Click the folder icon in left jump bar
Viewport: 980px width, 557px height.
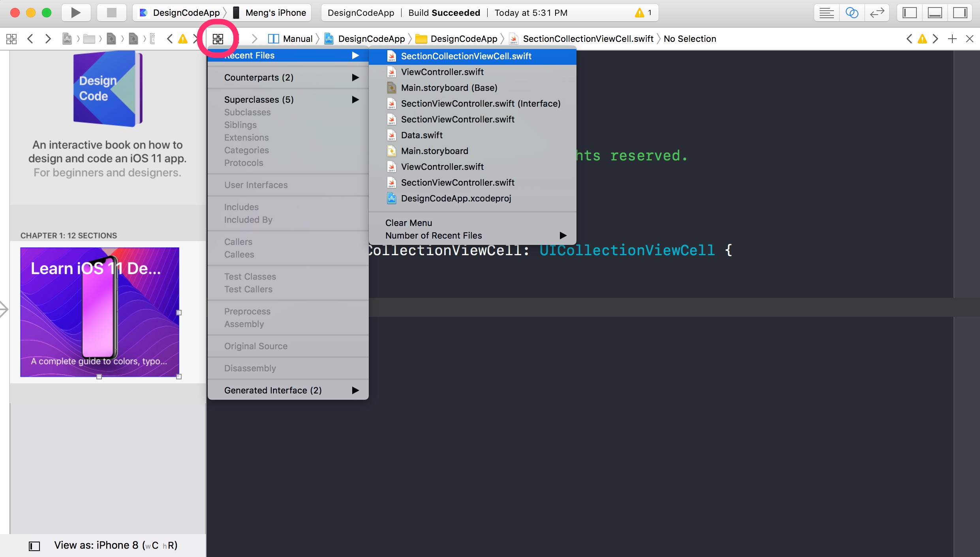pyautogui.click(x=89, y=39)
